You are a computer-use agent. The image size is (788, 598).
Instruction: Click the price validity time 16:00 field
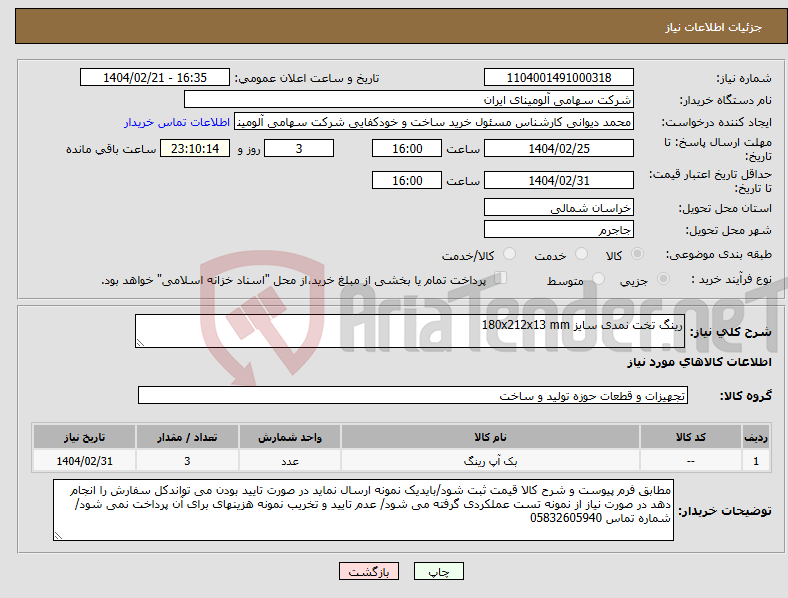(x=407, y=180)
